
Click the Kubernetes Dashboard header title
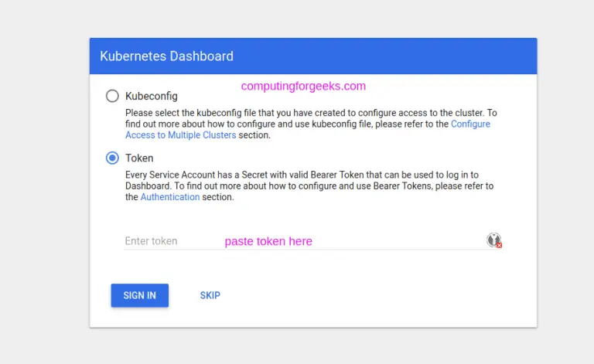pos(166,56)
